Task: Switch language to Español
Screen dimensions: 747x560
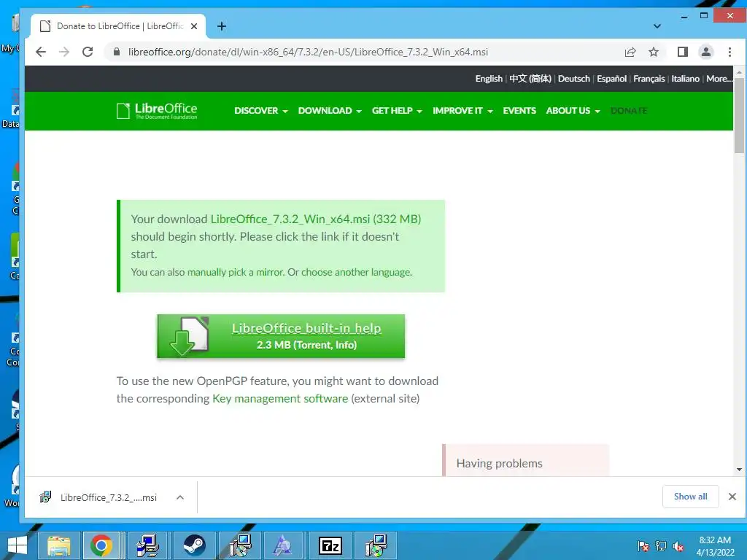Action: tap(612, 79)
